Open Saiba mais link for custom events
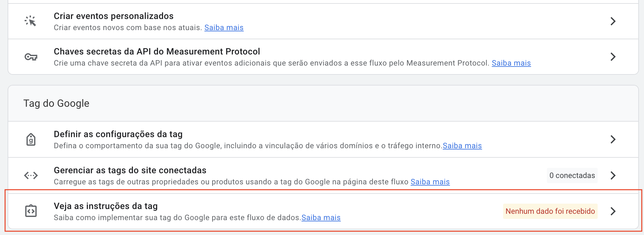Screen dimensions: 644x235 click(x=224, y=28)
